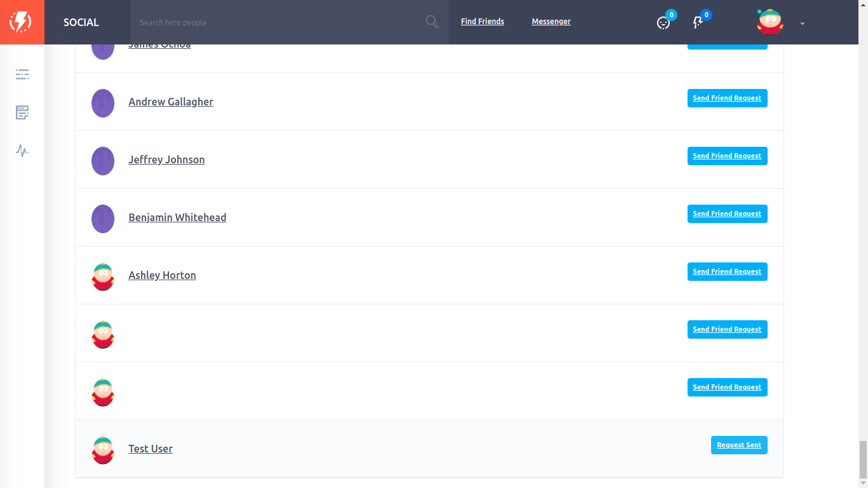
Task: Click Benjamin Whitehead's purple avatar
Action: coord(103,219)
